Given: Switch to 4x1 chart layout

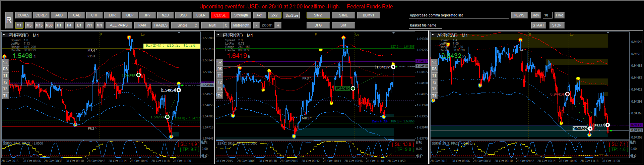Looking at the screenshot, I should tap(260, 15).
